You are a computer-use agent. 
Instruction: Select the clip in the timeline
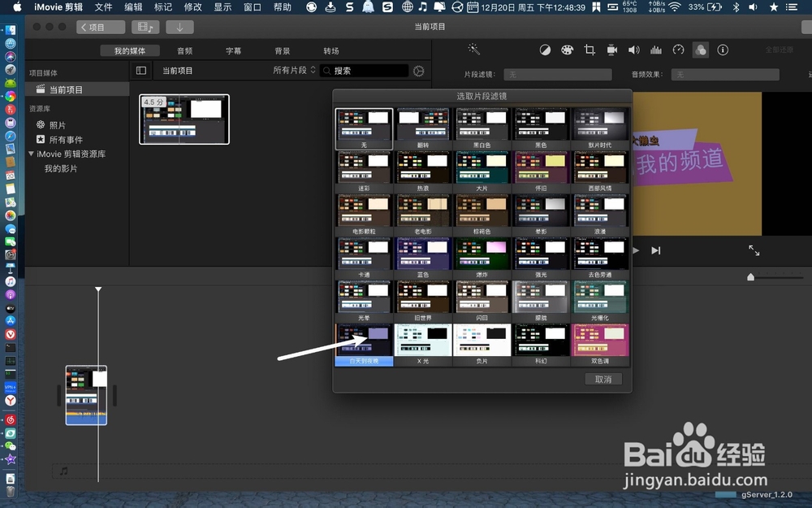point(86,395)
